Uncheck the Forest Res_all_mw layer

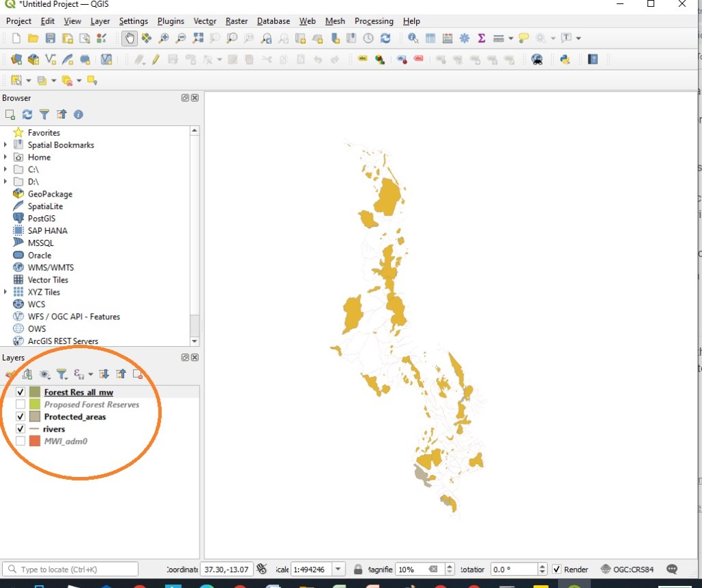(21, 392)
